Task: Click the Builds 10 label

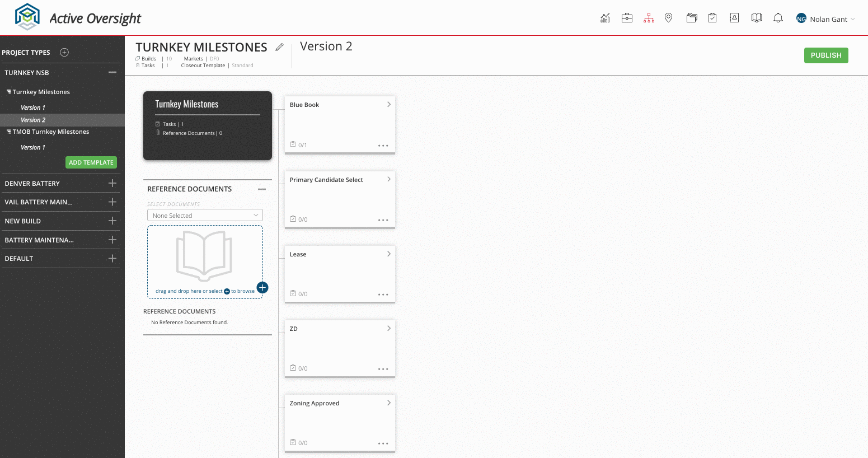Action: [x=154, y=59]
